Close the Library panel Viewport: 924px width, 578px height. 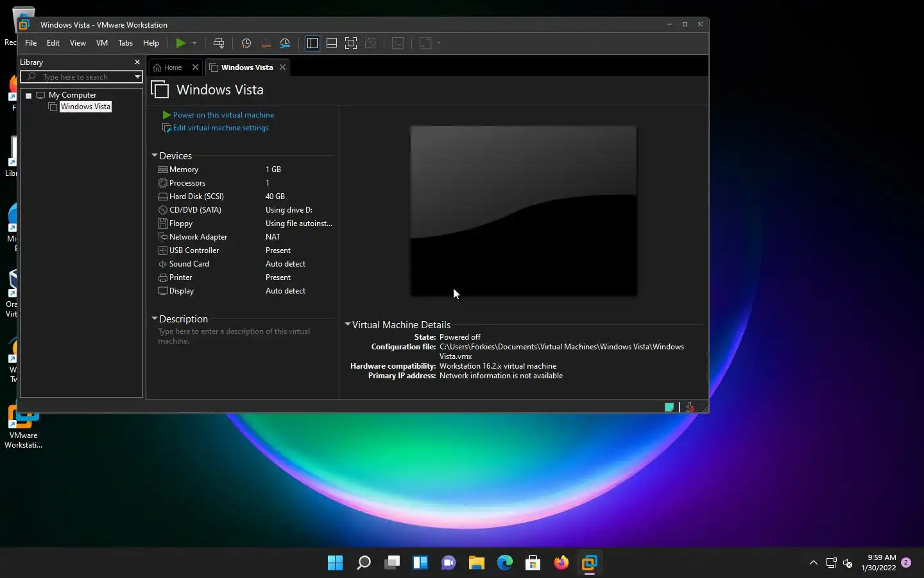click(137, 62)
